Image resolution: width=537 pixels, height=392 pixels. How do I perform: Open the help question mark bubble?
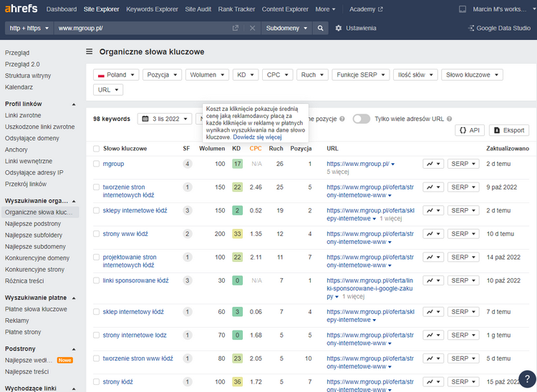click(x=526, y=378)
